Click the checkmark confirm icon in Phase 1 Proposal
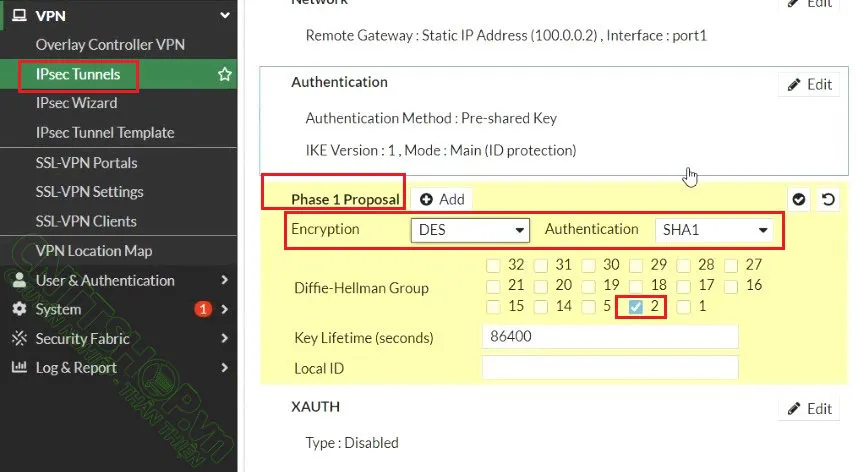This screenshot has width=857, height=472. tap(798, 199)
